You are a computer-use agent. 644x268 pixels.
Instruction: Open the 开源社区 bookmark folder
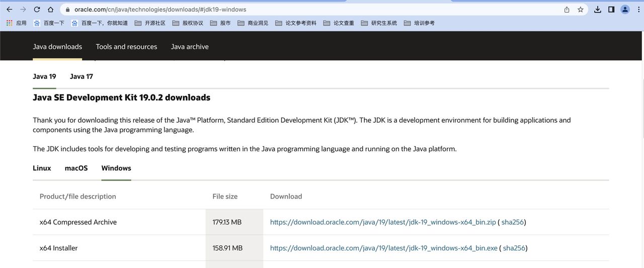150,23
